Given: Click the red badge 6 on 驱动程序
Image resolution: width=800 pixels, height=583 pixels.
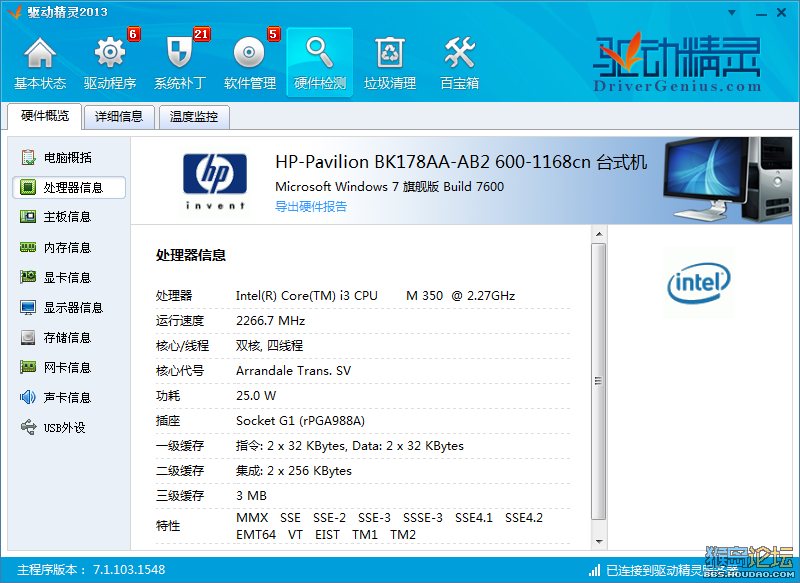Looking at the screenshot, I should tap(133, 34).
